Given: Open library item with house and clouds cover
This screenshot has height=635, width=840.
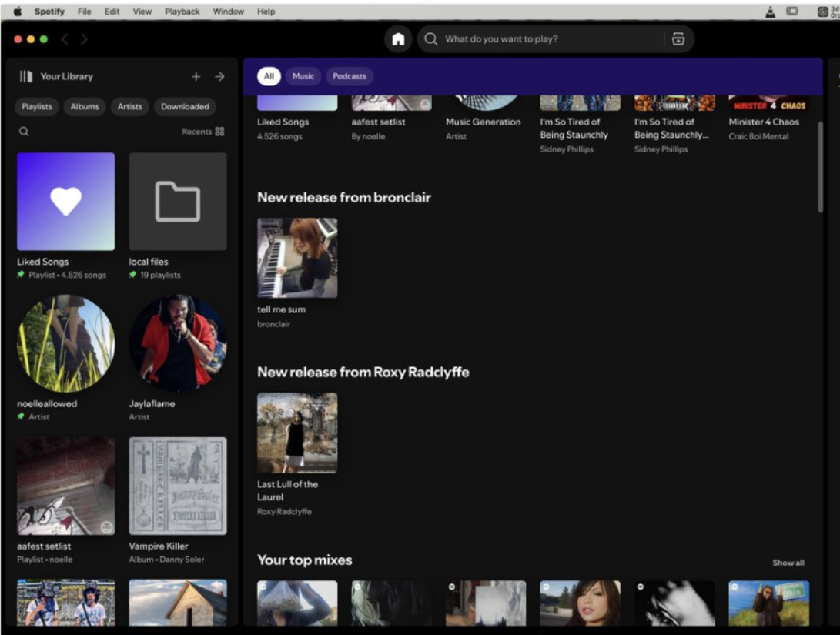Looking at the screenshot, I should (178, 603).
